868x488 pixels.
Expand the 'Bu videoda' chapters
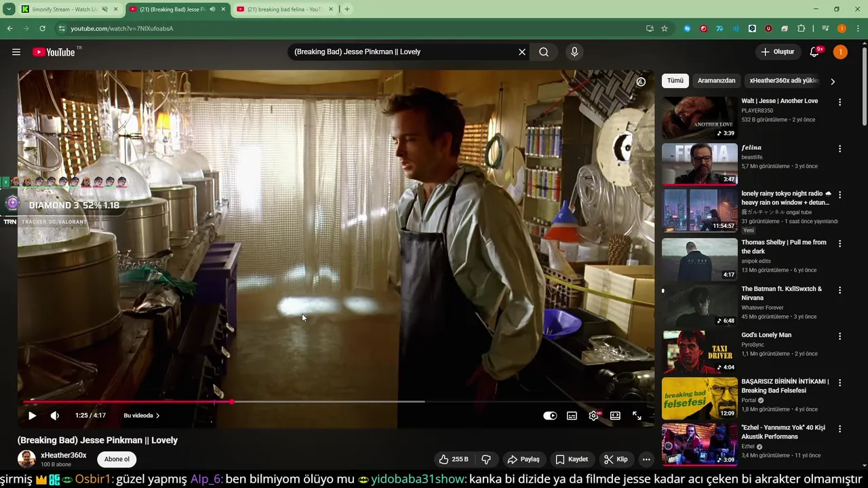pyautogui.click(x=141, y=415)
